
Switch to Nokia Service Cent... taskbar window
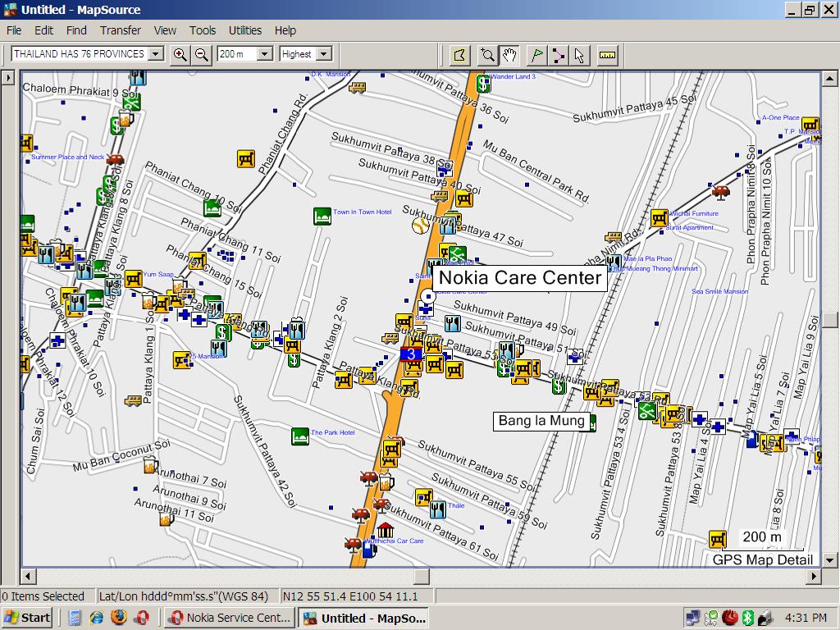(x=230, y=618)
